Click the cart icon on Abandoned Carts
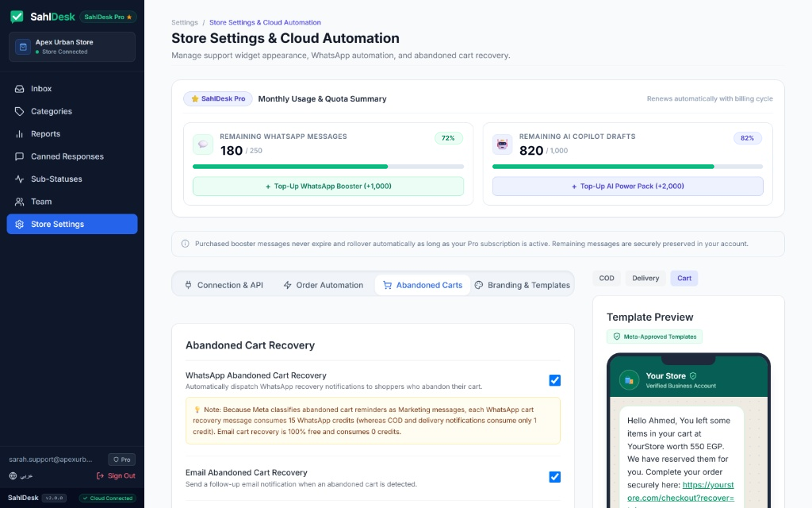The height and width of the screenshot is (508, 812). pos(387,285)
